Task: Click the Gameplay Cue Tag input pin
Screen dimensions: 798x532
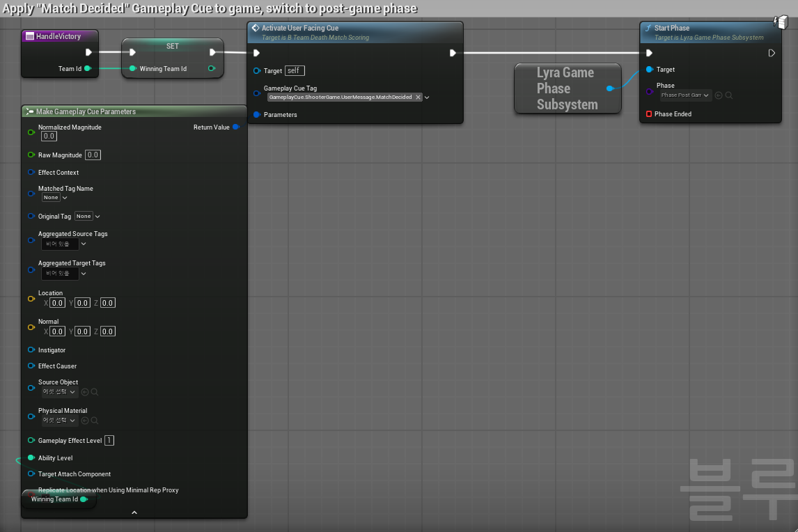Action: click(x=256, y=93)
